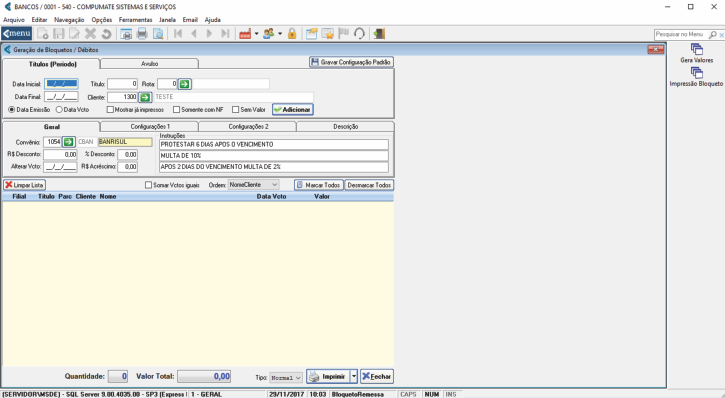Open the Ordem NomeCliente dropdown
The image size is (725, 398).
point(253,184)
